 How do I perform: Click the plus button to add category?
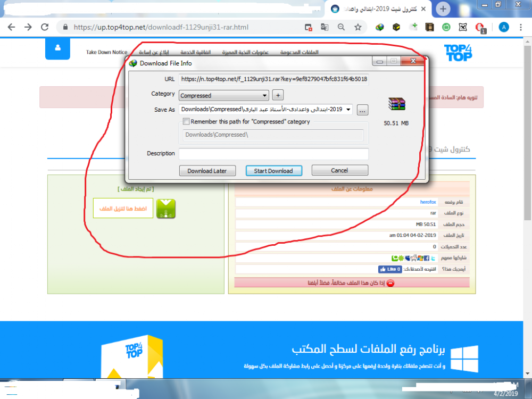pyautogui.click(x=278, y=95)
